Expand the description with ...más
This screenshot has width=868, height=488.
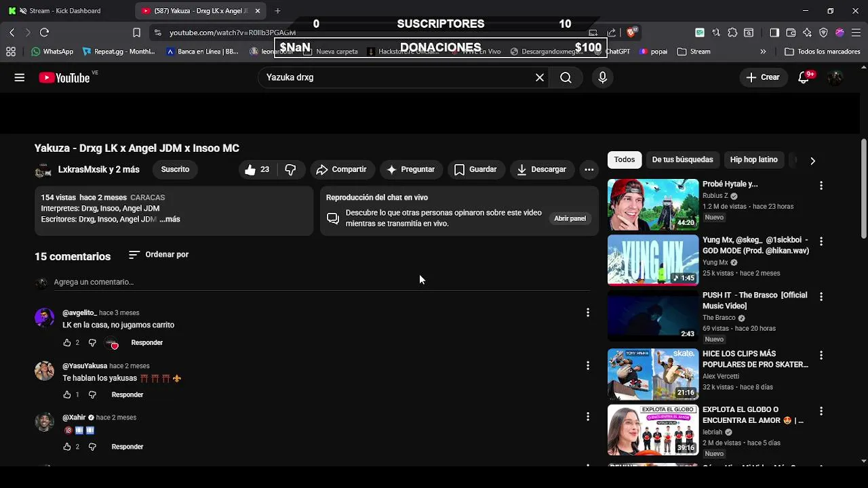170,219
